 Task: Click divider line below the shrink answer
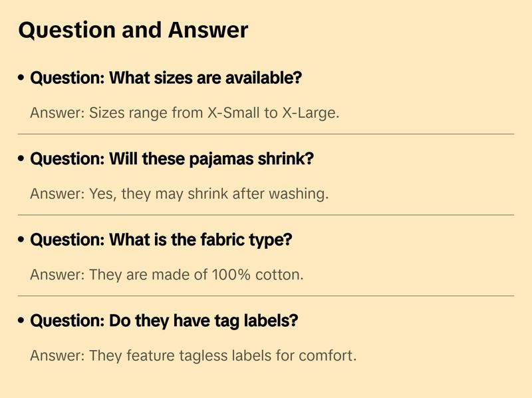[266, 215]
